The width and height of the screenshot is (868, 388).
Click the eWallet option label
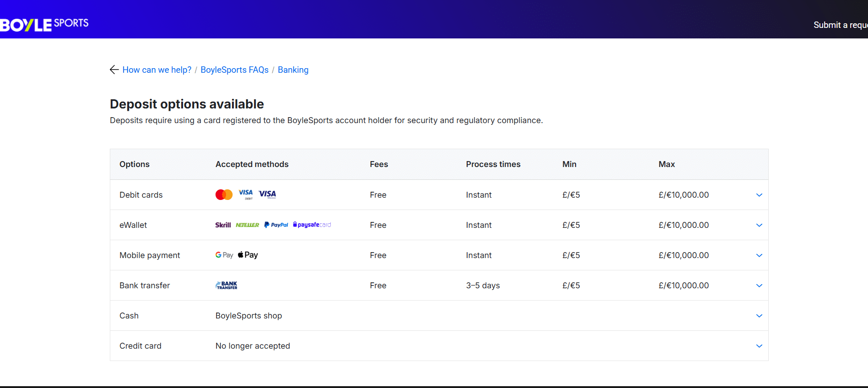[133, 225]
